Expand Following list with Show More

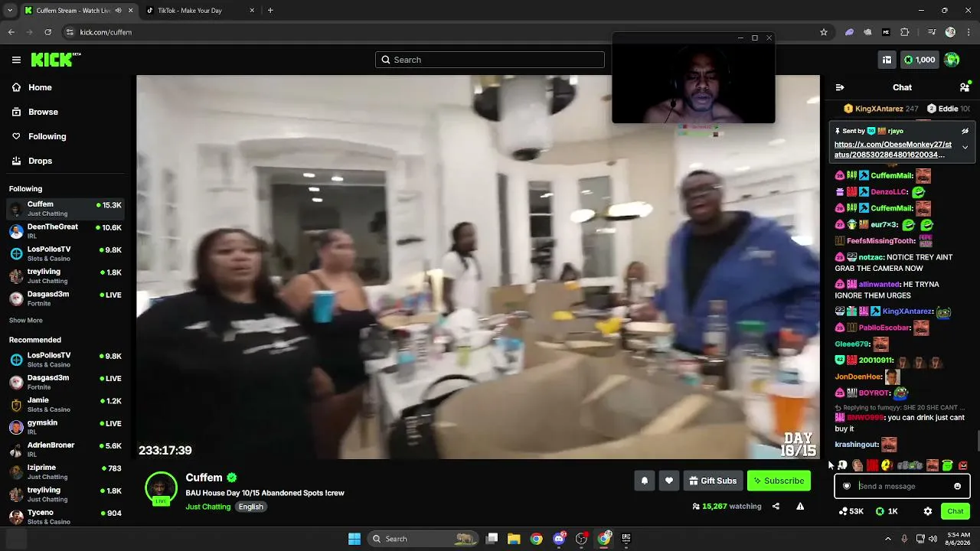coord(26,320)
